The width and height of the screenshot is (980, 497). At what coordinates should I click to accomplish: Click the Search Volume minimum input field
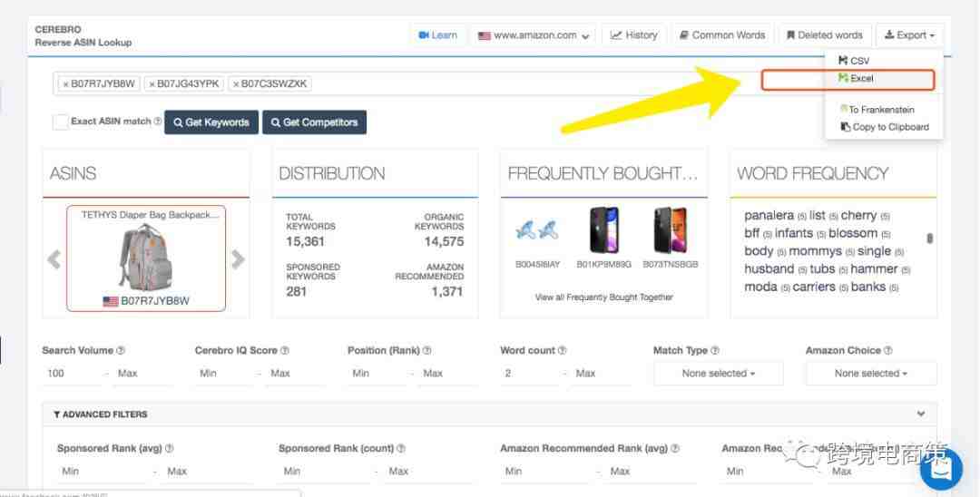[71, 374]
